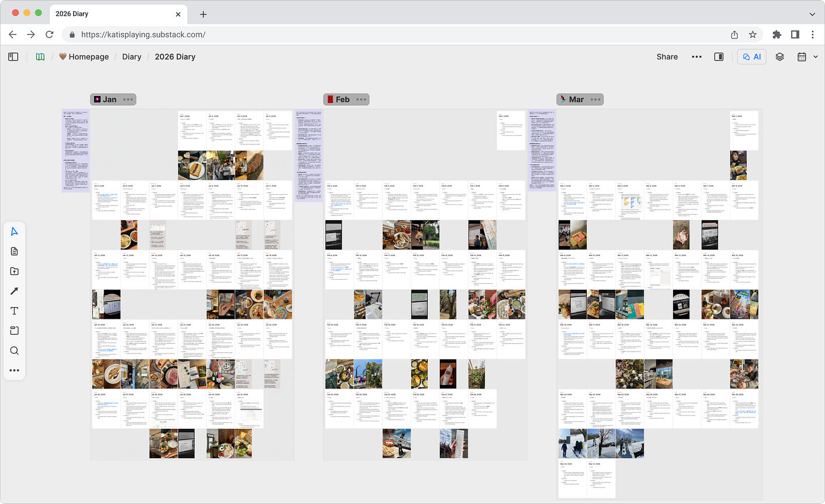Image resolution: width=825 pixels, height=504 pixels.
Task: Select the Text tool
Action: [14, 311]
